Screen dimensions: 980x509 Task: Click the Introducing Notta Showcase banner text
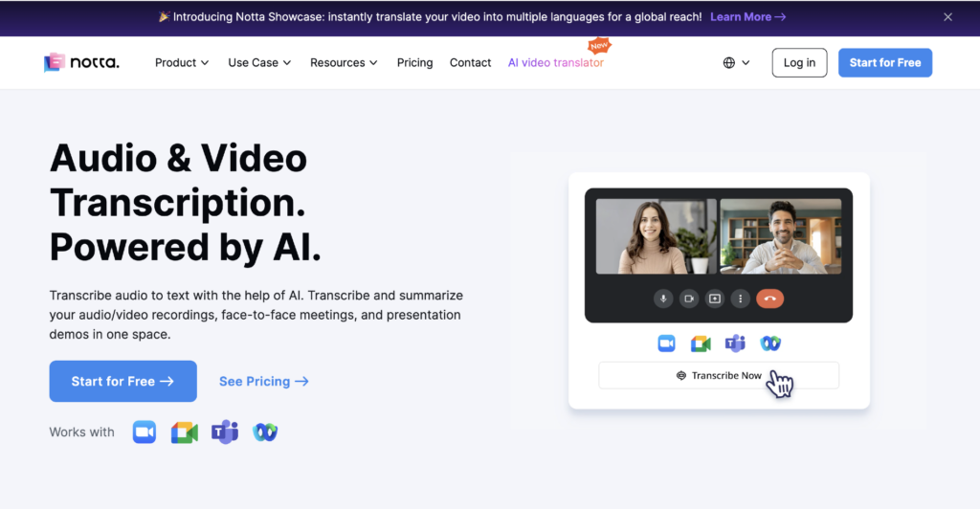click(x=437, y=17)
